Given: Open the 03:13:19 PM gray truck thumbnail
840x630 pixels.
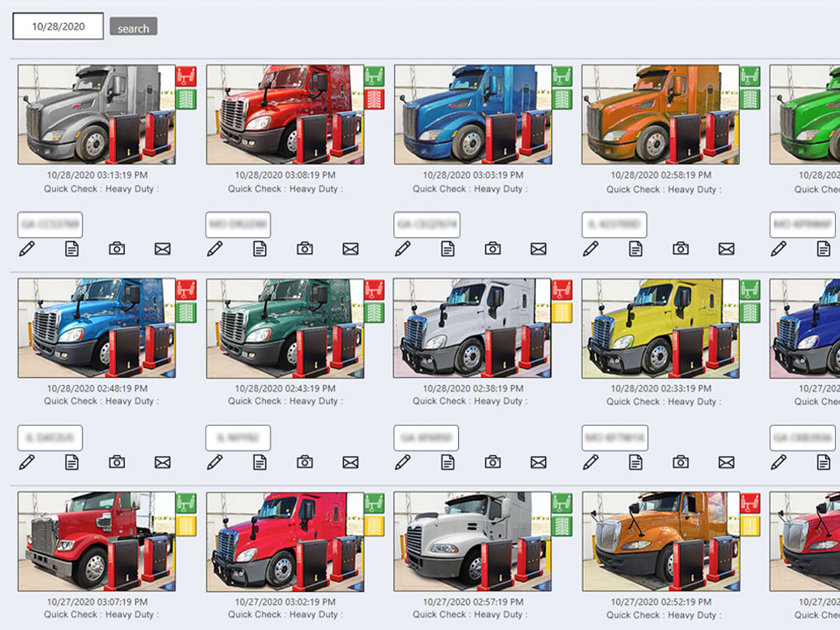Looking at the screenshot, I should coord(96,114).
